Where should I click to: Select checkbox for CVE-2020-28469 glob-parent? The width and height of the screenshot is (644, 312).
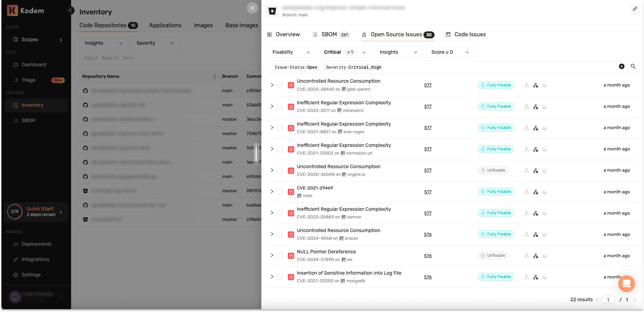279,85
